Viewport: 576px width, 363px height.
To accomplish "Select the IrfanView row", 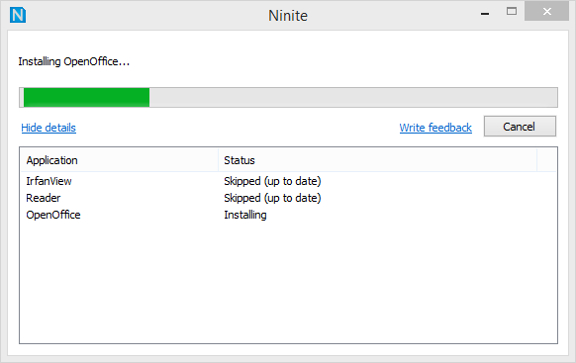I will (x=288, y=181).
